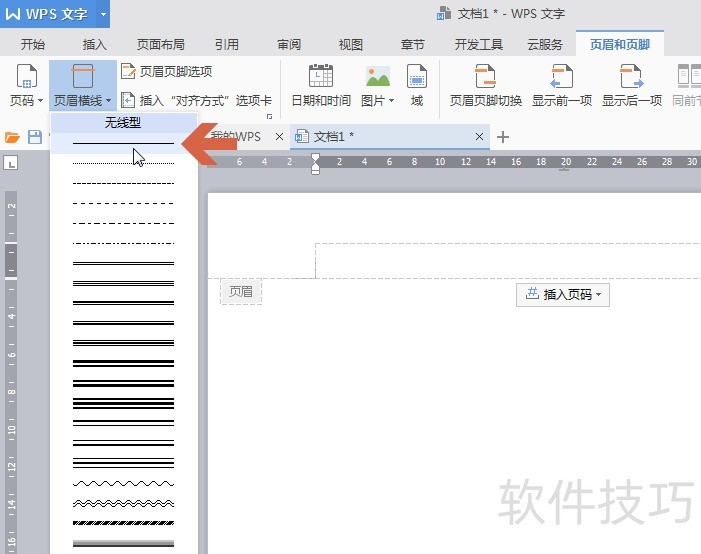
Task: Switch to the 页面布局 tab
Action: (x=160, y=44)
